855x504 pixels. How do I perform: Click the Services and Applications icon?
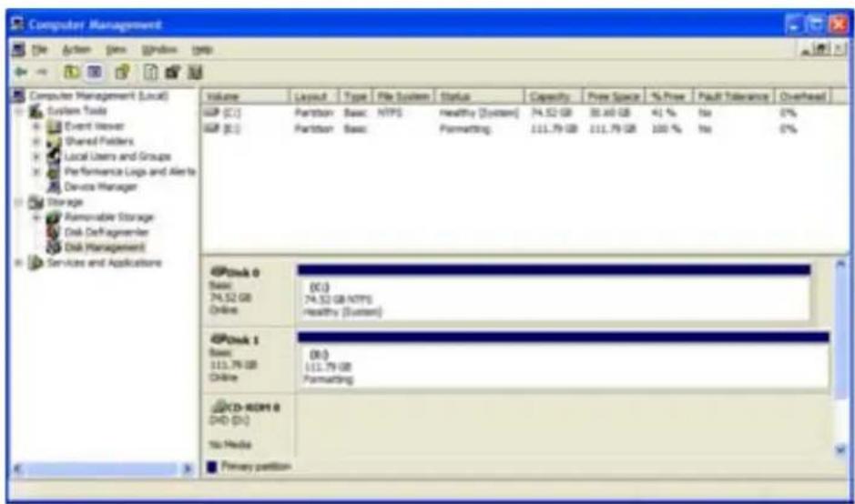click(36, 263)
